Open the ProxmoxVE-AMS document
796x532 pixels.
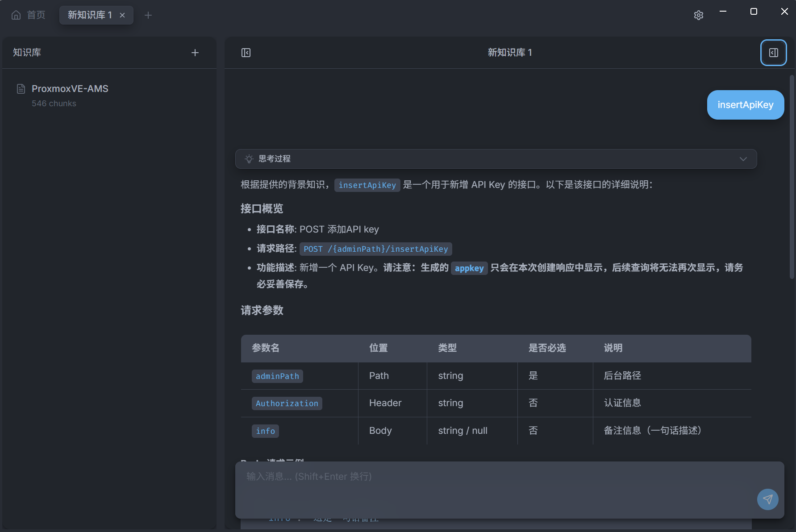point(70,89)
